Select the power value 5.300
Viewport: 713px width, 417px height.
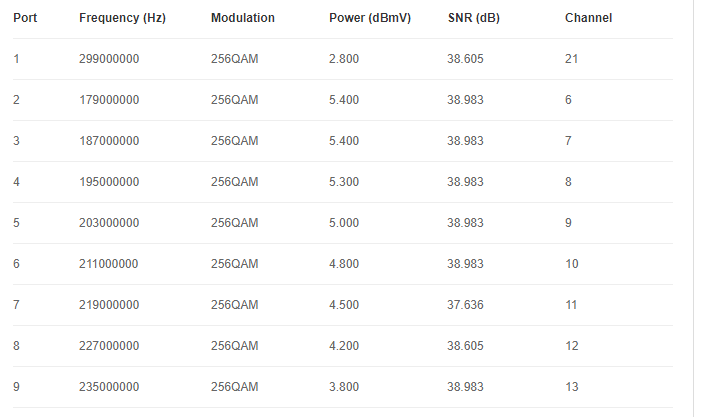[344, 182]
